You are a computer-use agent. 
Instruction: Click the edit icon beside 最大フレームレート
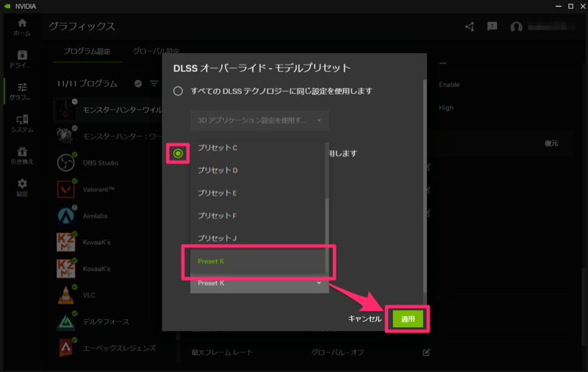point(426,352)
